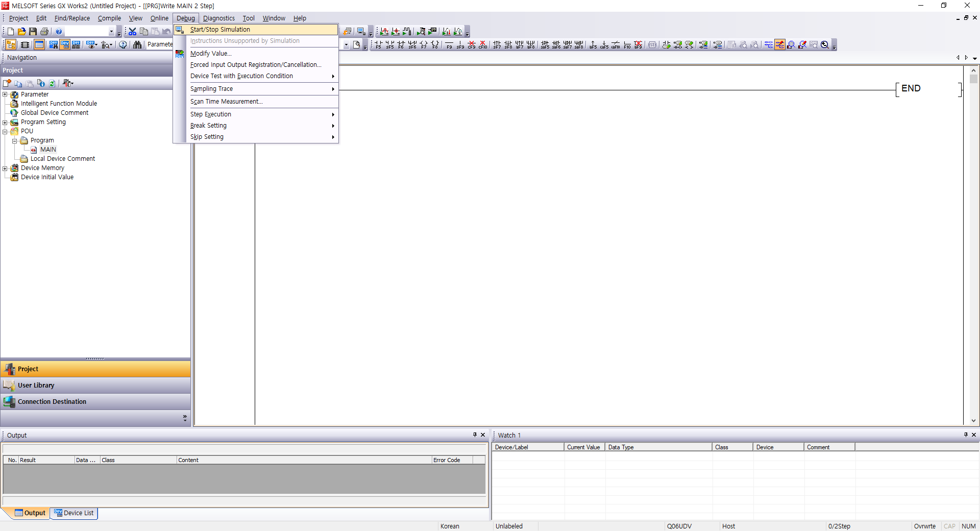The width and height of the screenshot is (980, 531).
Task: Delete vertical line cF10 icon
Action: (x=483, y=45)
